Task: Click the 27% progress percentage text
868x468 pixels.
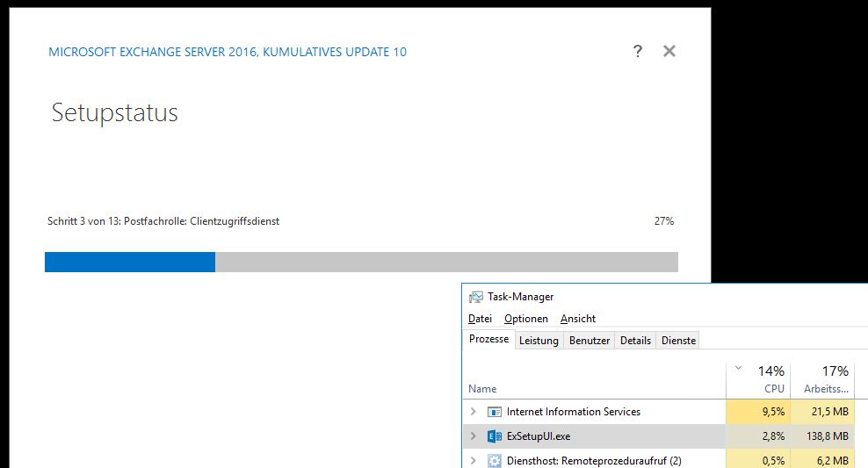Action: coord(663,221)
